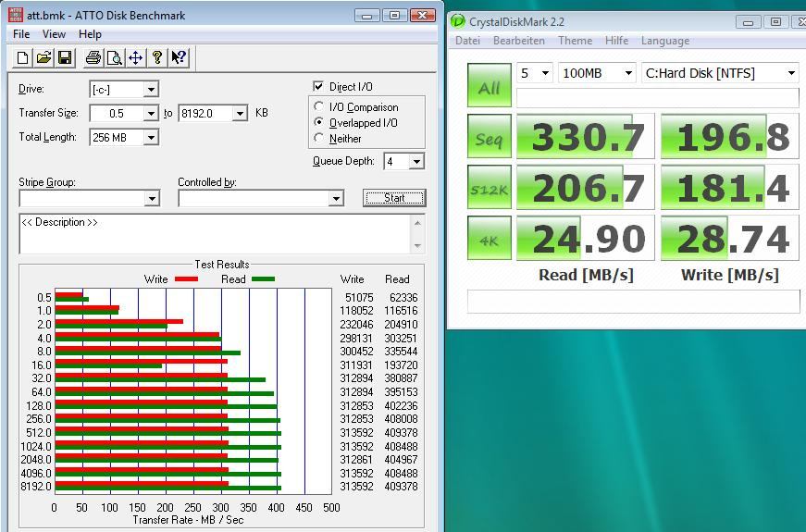Open Transfer Size start dropdown 0.5
This screenshot has width=806, height=532.
[x=151, y=113]
